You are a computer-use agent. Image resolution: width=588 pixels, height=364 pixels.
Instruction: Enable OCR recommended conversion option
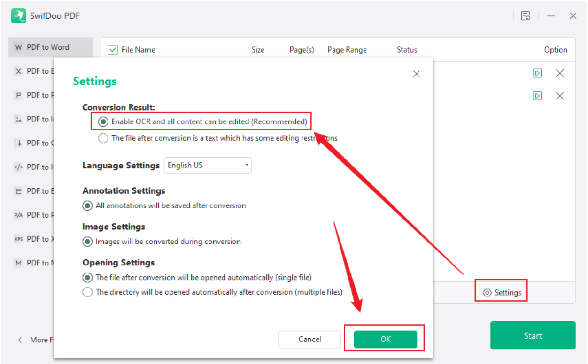click(102, 121)
